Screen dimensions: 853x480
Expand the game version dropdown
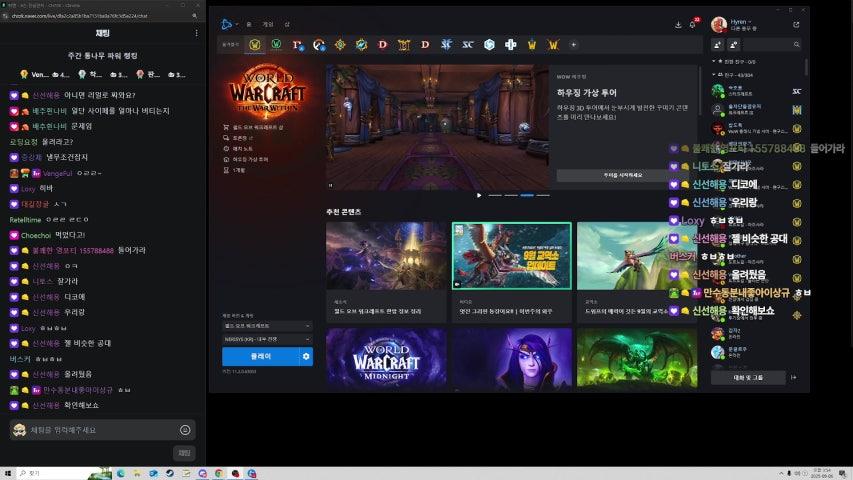267,326
